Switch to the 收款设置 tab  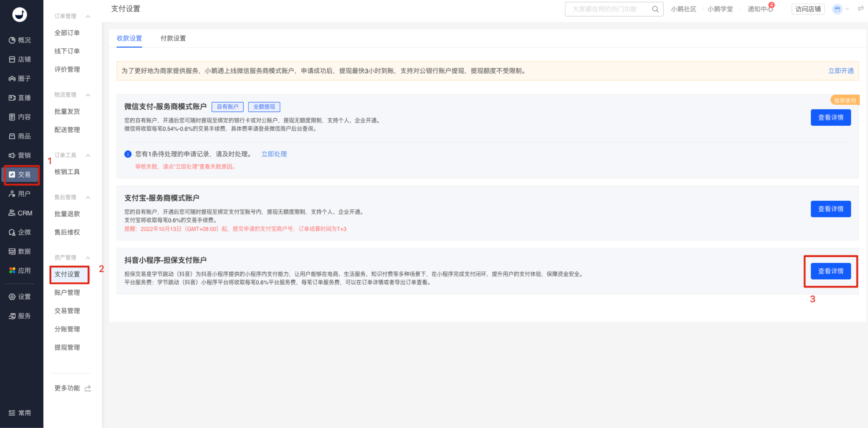(x=129, y=39)
